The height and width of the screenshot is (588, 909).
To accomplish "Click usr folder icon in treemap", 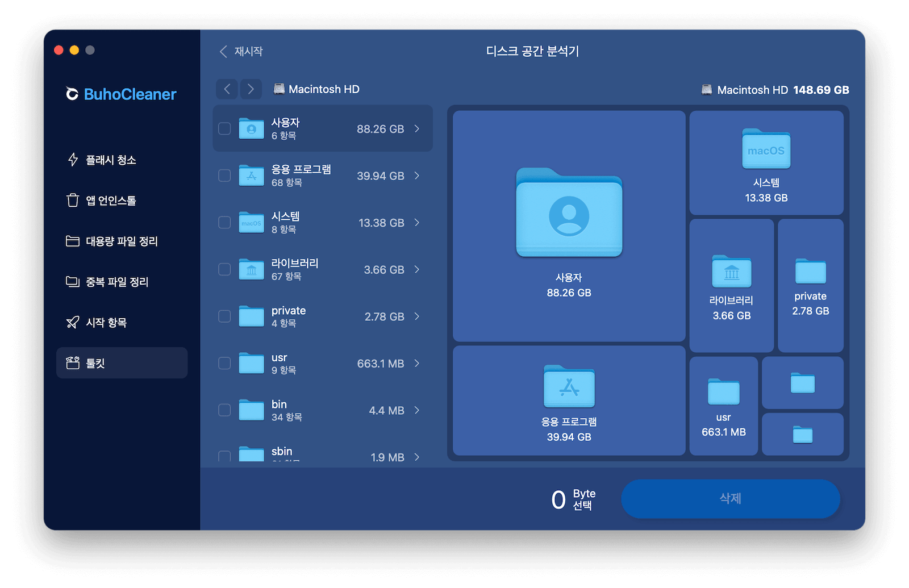I will tap(724, 391).
